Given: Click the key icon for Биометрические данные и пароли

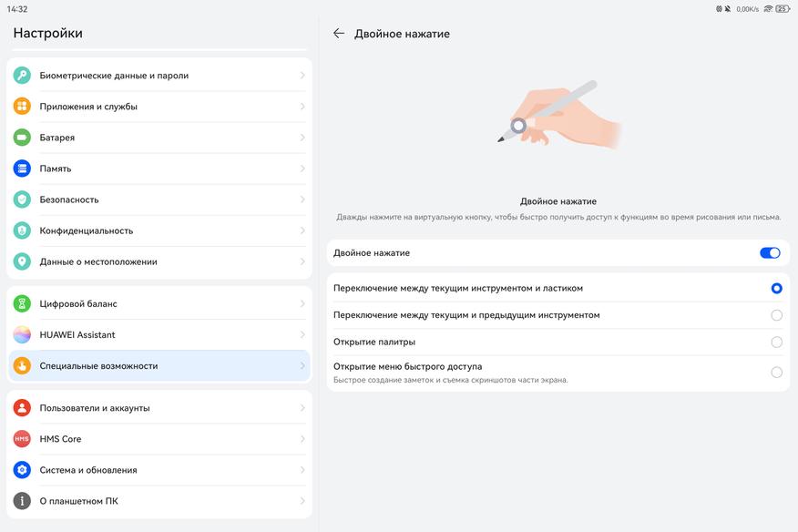Looking at the screenshot, I should coord(22,76).
